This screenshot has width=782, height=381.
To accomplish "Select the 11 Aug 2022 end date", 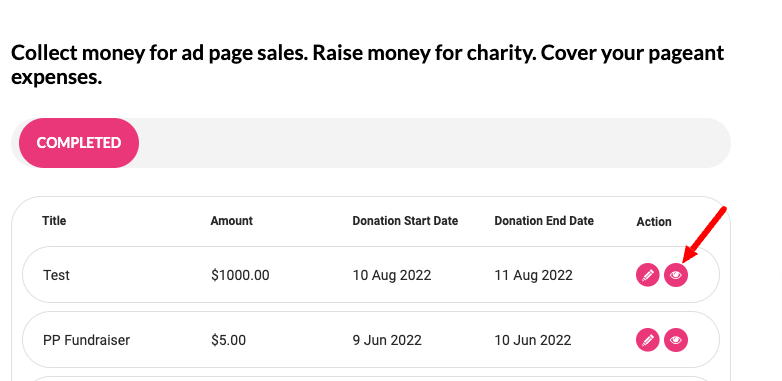I will (533, 275).
